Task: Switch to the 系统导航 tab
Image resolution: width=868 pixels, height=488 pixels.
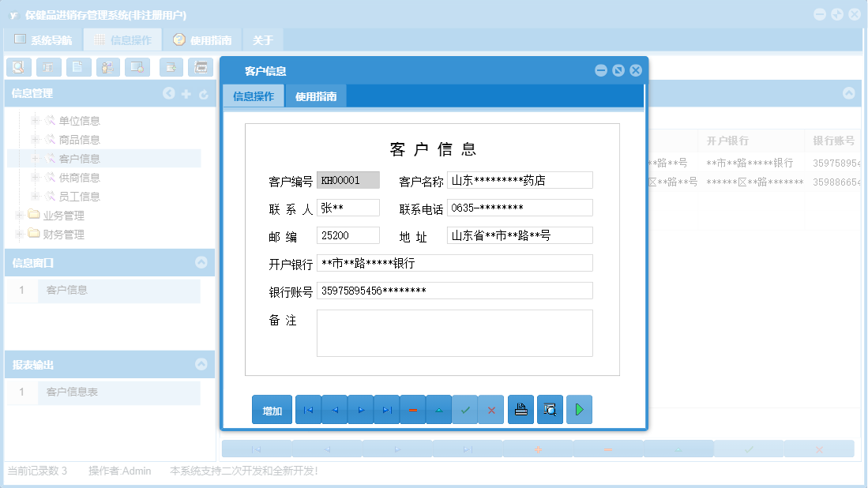Action: [46, 38]
